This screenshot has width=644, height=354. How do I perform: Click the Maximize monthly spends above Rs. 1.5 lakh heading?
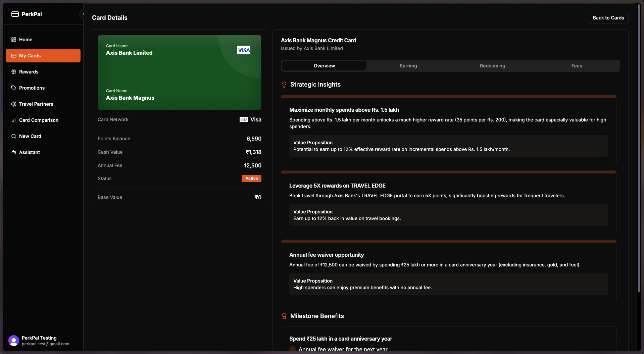(x=344, y=110)
